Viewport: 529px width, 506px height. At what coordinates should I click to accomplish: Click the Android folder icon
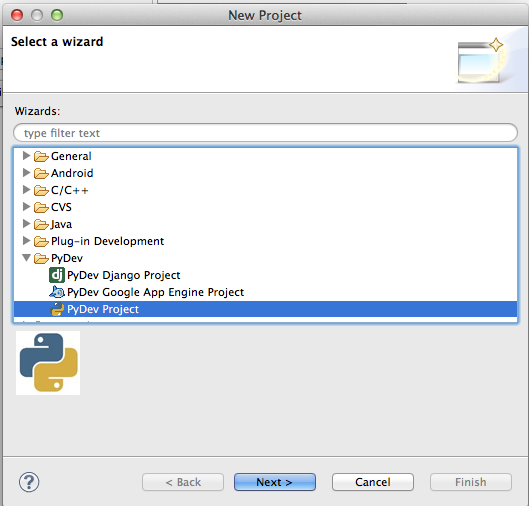click(41, 173)
